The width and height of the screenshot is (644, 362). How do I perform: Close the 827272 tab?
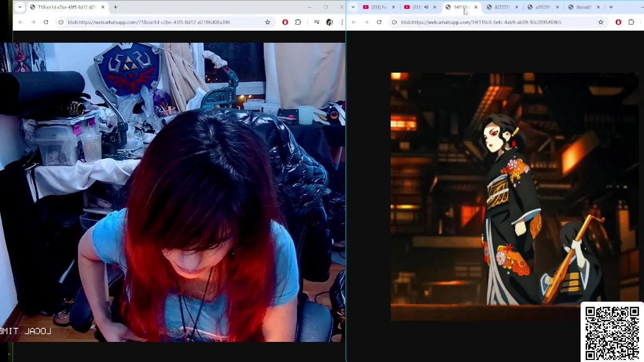[x=517, y=7]
